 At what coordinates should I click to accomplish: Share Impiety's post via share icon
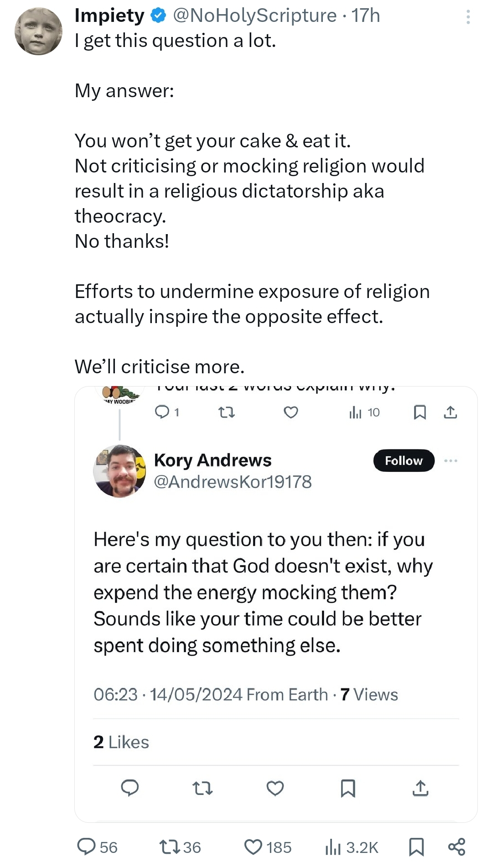point(456,847)
